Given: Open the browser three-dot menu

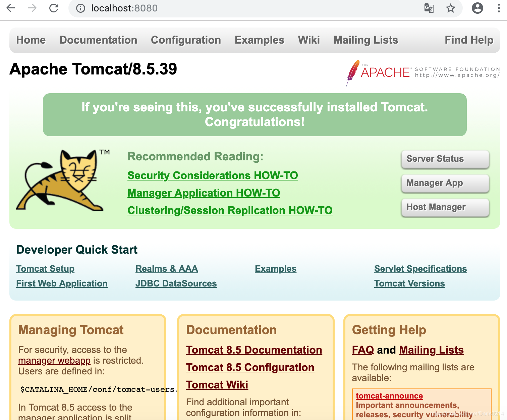Looking at the screenshot, I should point(499,8).
